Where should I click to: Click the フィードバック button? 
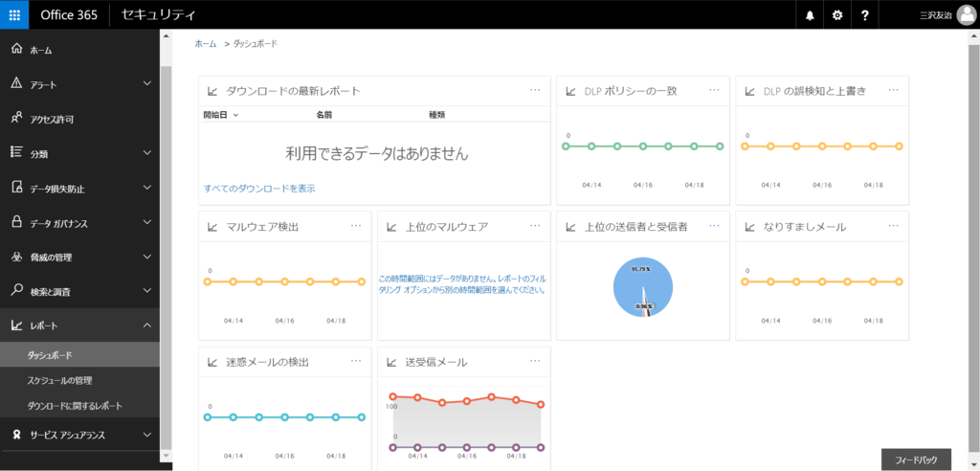pos(916,460)
